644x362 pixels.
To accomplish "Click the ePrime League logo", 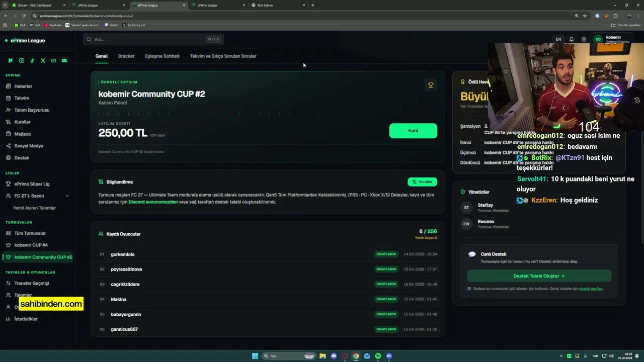I will pos(25,41).
